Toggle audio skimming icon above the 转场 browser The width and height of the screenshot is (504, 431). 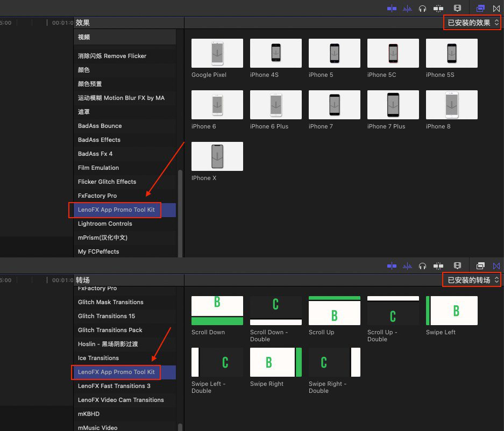coord(407,266)
